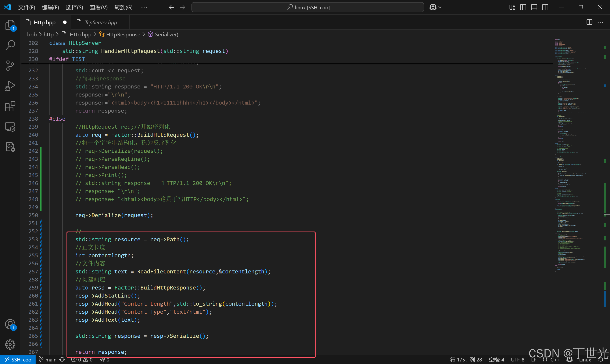This screenshot has height=364, width=610.
Task: Toggle the primary side bar layout button
Action: [523, 7]
